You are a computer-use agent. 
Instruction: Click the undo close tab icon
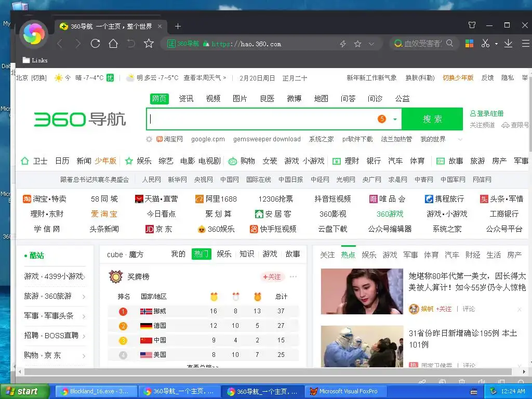coord(131,44)
